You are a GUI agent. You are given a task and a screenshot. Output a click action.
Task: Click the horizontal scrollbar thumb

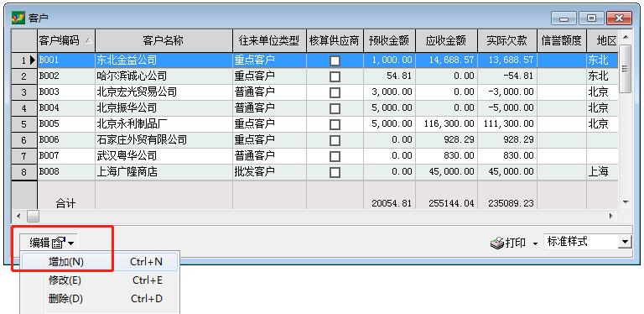click(33, 216)
